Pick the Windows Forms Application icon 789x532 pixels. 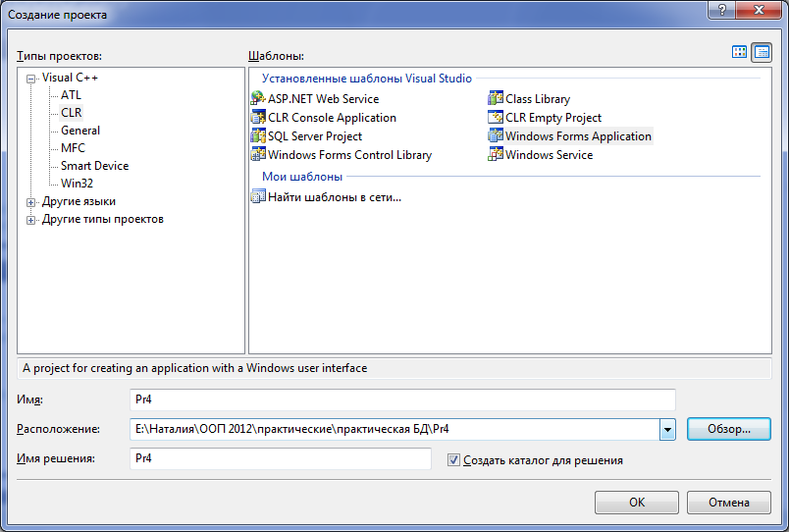click(x=496, y=135)
